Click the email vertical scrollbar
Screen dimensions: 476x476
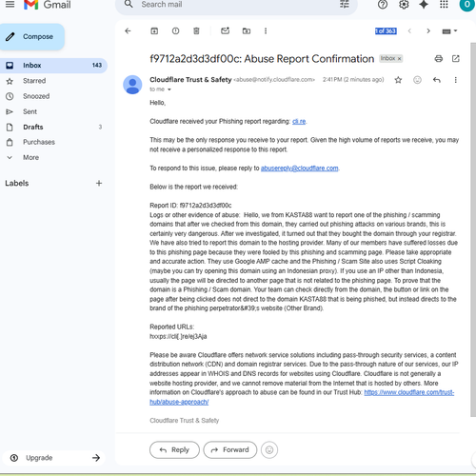tap(473, 229)
